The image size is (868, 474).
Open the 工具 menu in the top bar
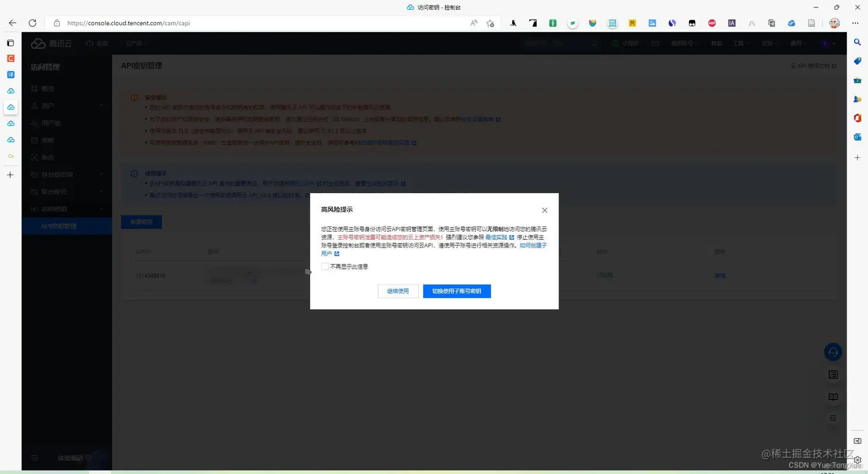click(x=739, y=43)
